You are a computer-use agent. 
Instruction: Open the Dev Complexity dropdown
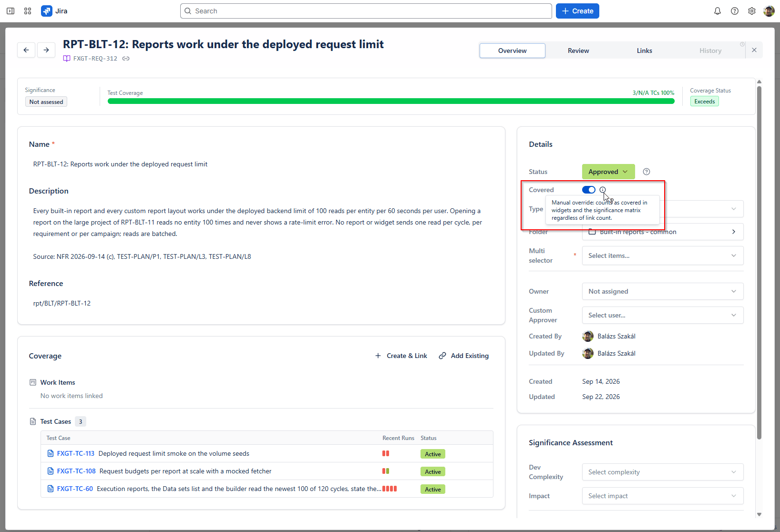click(x=663, y=472)
